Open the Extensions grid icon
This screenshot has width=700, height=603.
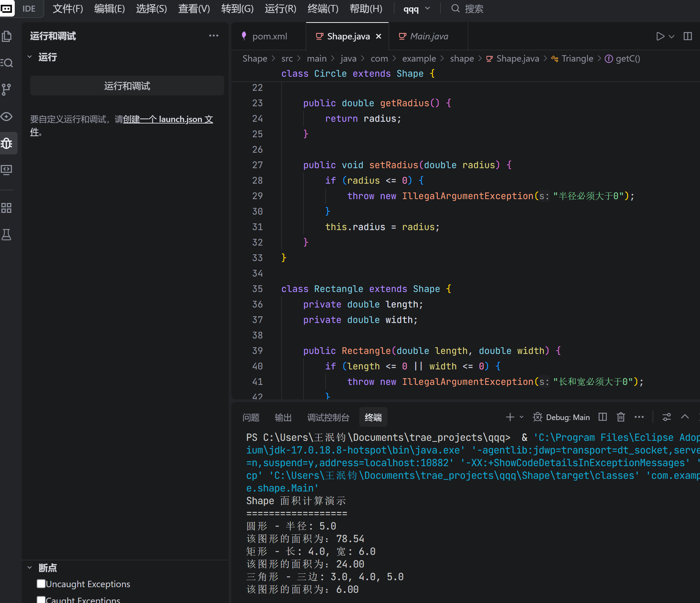click(x=7, y=208)
